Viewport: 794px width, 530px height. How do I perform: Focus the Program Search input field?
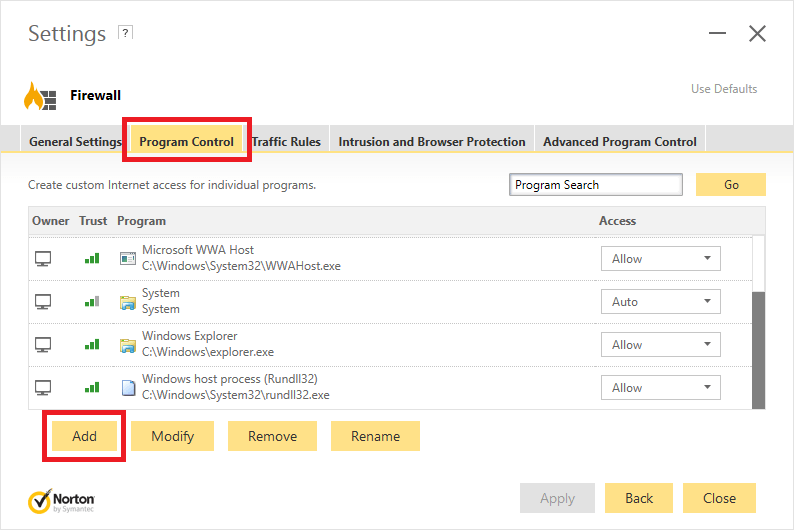click(x=596, y=185)
